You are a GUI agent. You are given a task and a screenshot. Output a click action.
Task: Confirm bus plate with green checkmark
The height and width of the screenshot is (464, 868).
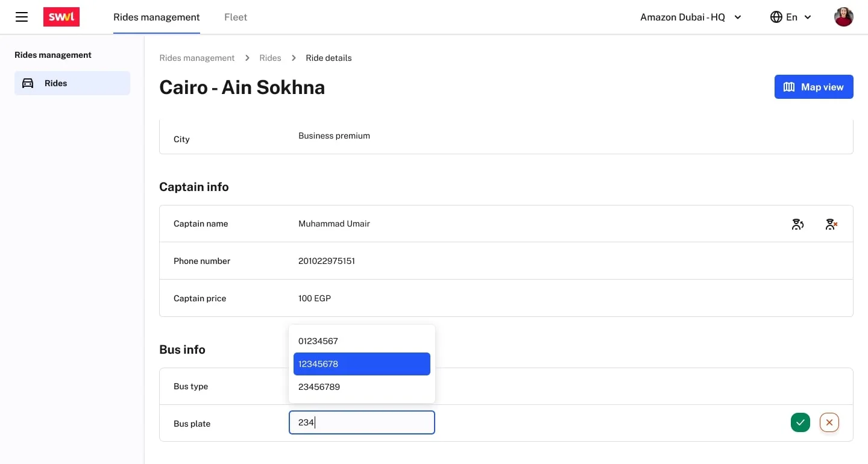(x=800, y=423)
